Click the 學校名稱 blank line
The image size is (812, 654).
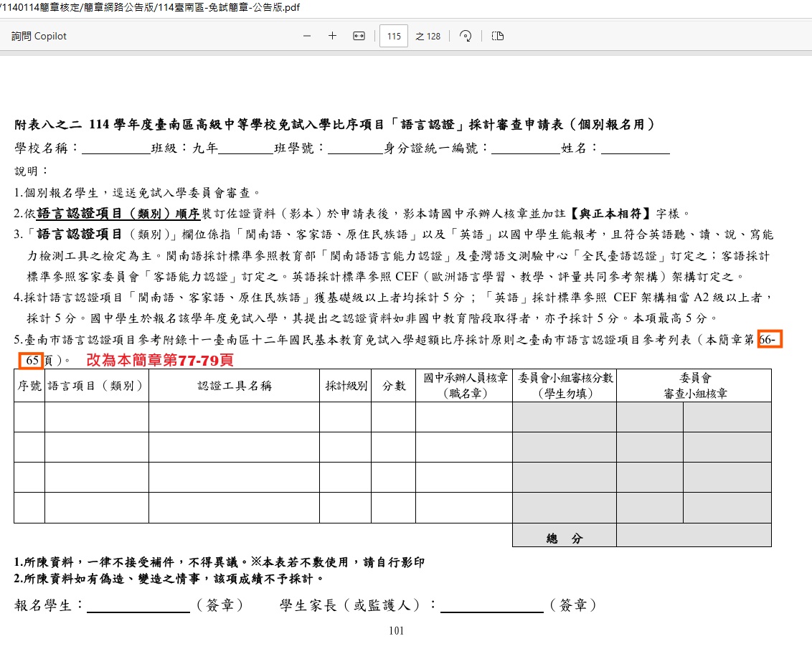click(x=115, y=149)
